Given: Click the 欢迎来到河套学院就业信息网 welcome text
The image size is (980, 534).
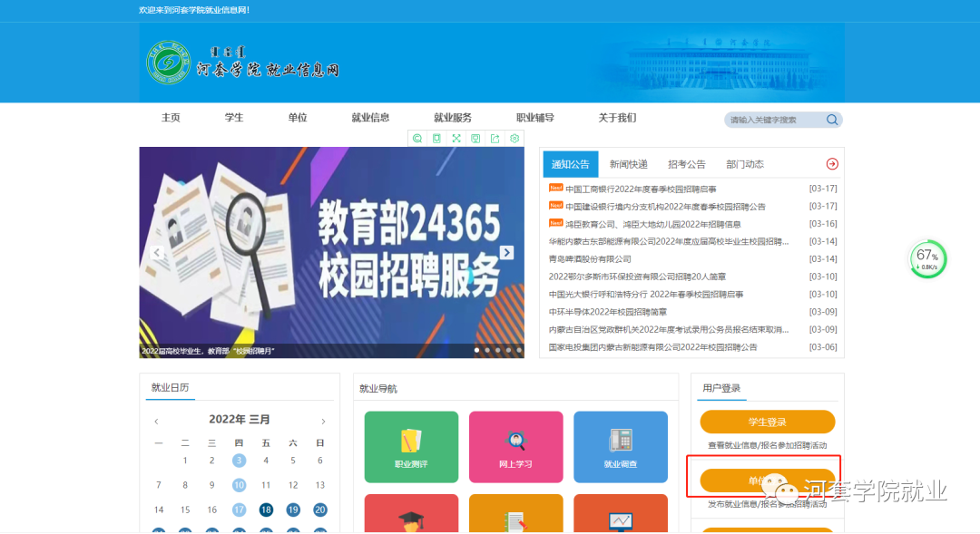Looking at the screenshot, I should 194,10.
